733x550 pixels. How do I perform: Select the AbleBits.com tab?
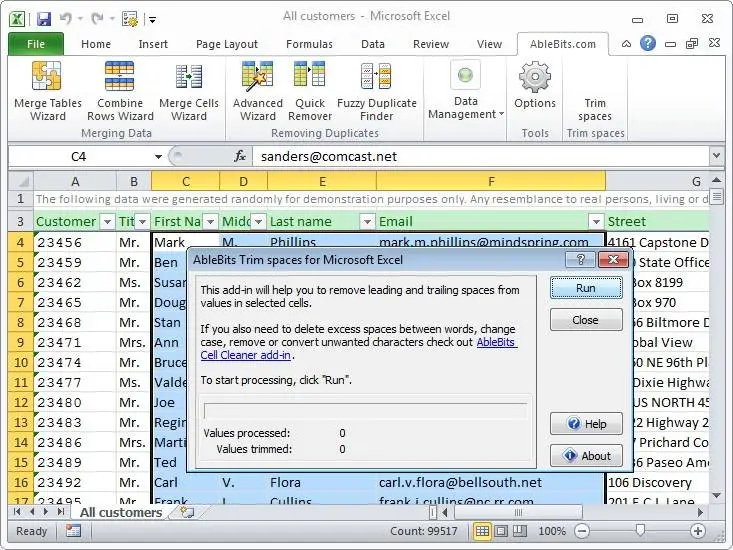click(x=563, y=44)
